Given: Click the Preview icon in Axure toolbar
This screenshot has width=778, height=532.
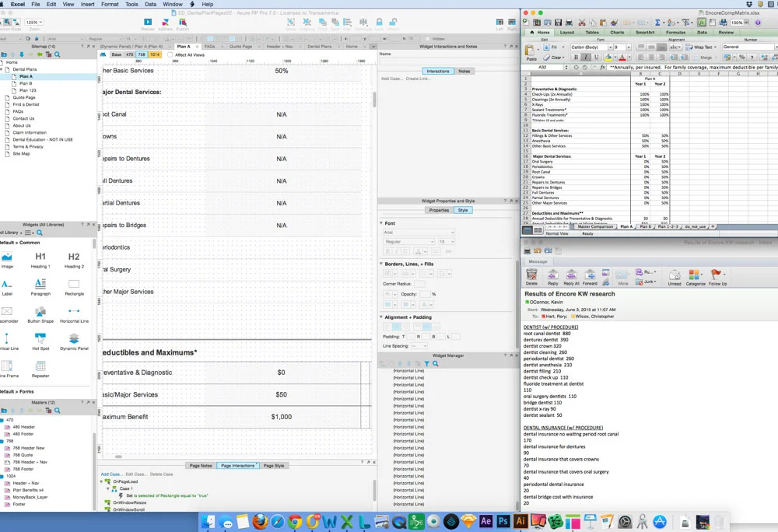Looking at the screenshot, I should (148, 22).
